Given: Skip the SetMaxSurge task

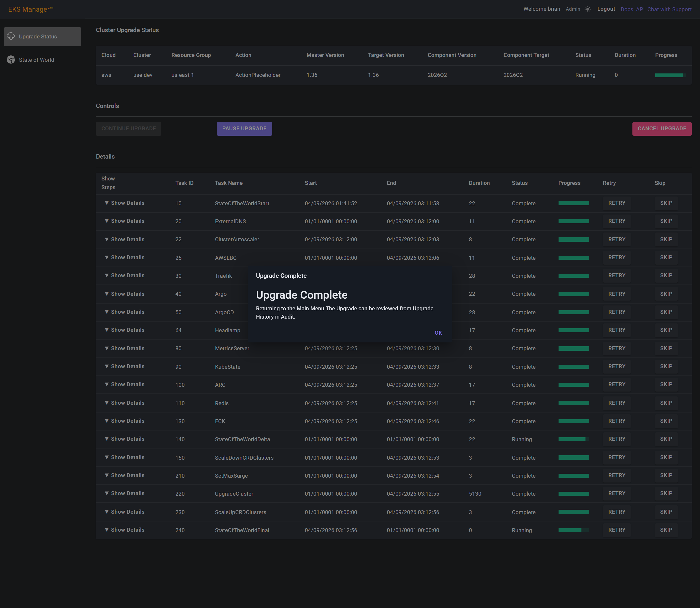Looking at the screenshot, I should pos(666,475).
